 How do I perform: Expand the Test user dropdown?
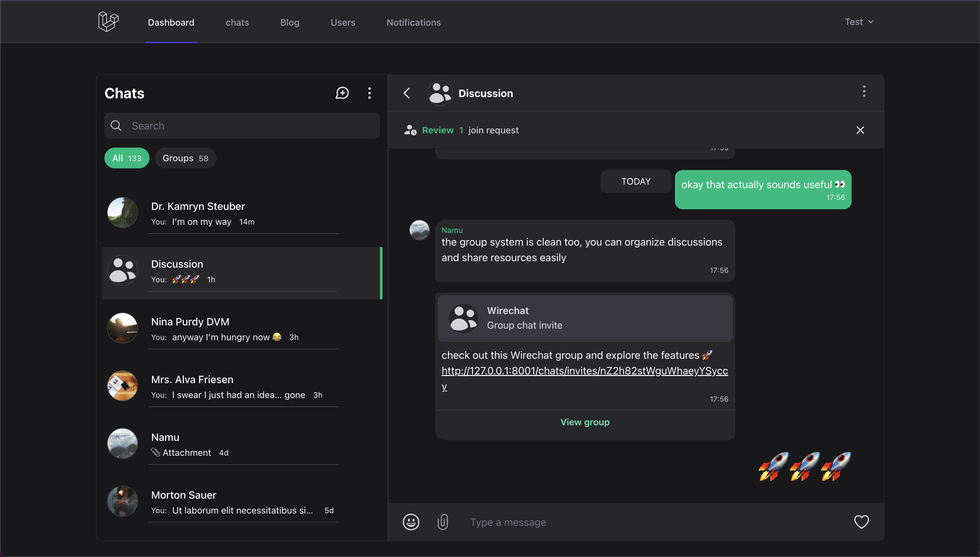(x=859, y=22)
